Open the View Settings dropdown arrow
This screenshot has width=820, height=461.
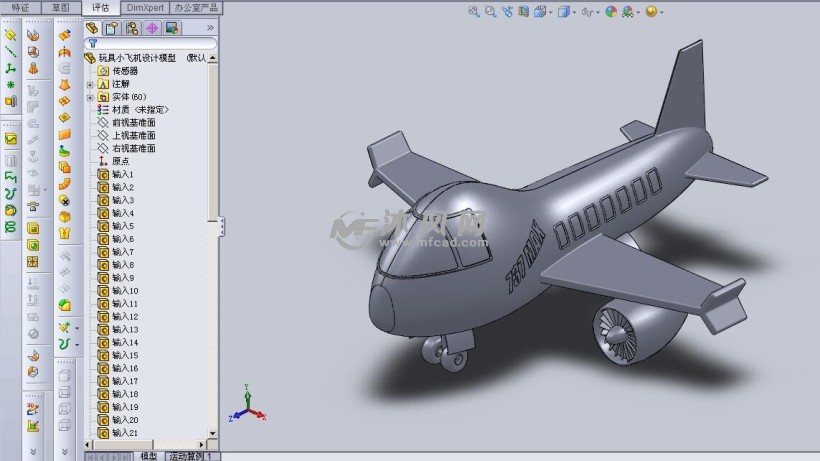click(x=662, y=13)
